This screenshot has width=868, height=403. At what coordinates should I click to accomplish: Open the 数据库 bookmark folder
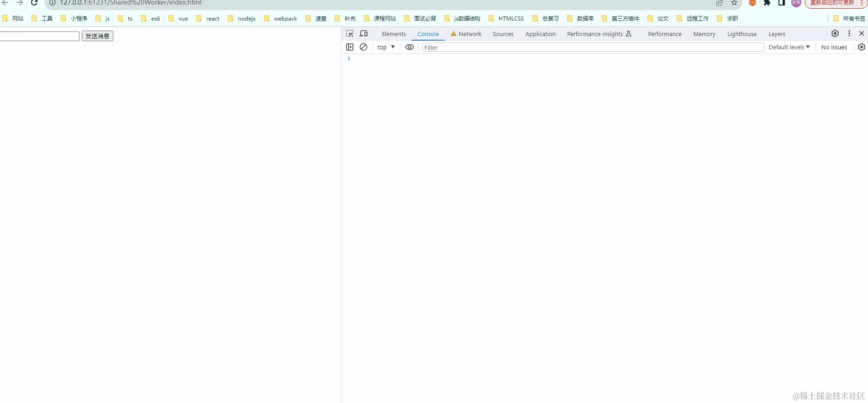point(580,19)
